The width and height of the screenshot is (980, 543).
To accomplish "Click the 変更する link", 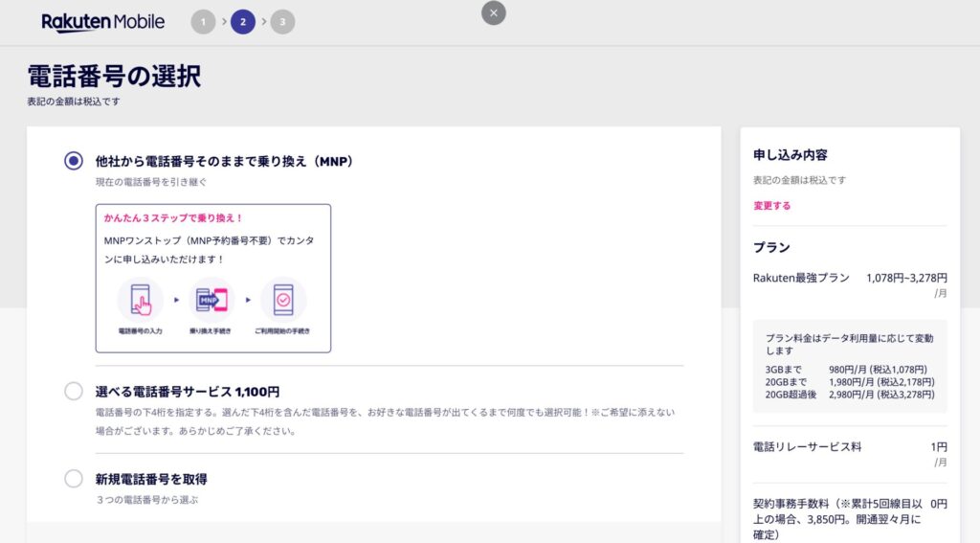I will tap(771, 206).
